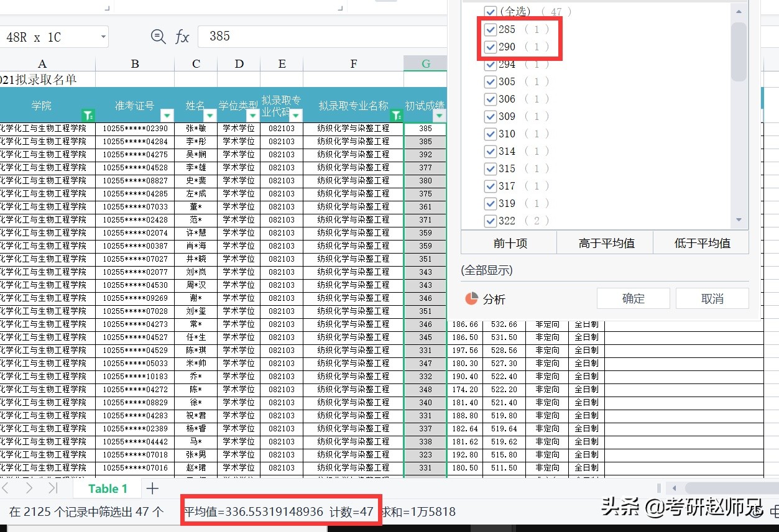Uncheck the (全选) select-all filter checkbox

click(x=491, y=11)
